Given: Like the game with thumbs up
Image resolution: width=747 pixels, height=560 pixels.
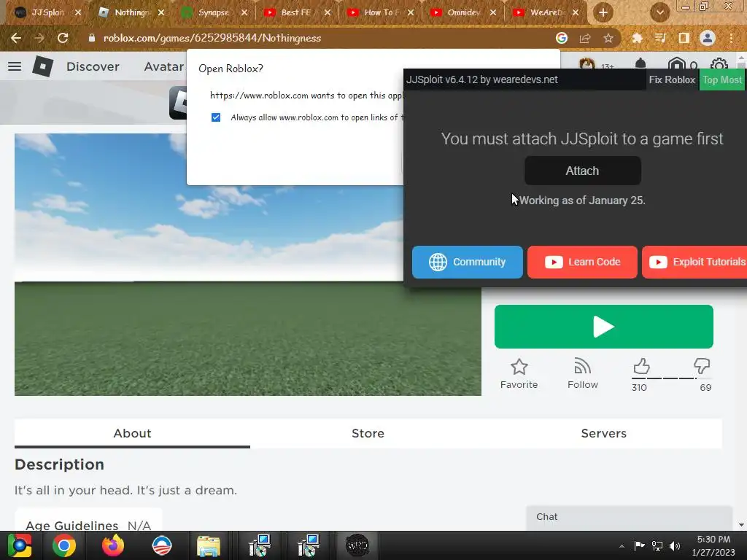Looking at the screenshot, I should click(x=641, y=366).
